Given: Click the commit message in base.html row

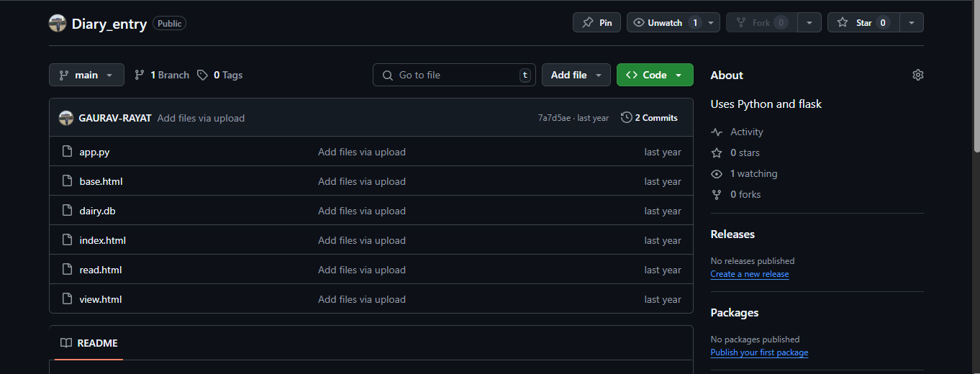Looking at the screenshot, I should (x=362, y=181).
